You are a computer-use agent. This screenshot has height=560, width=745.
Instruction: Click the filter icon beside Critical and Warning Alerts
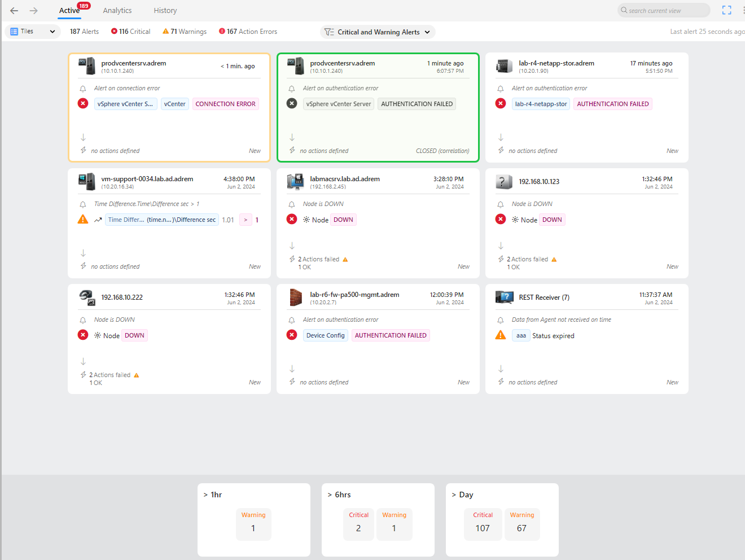point(329,32)
